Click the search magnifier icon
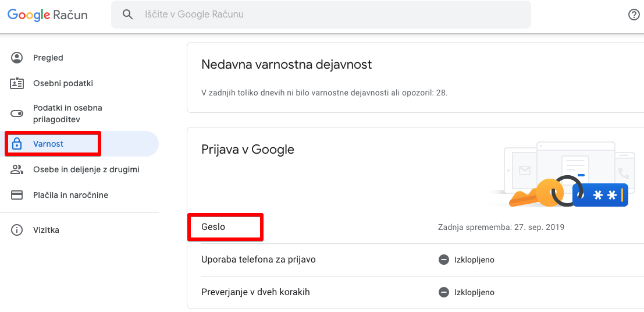The height and width of the screenshot is (312, 644). (x=128, y=15)
